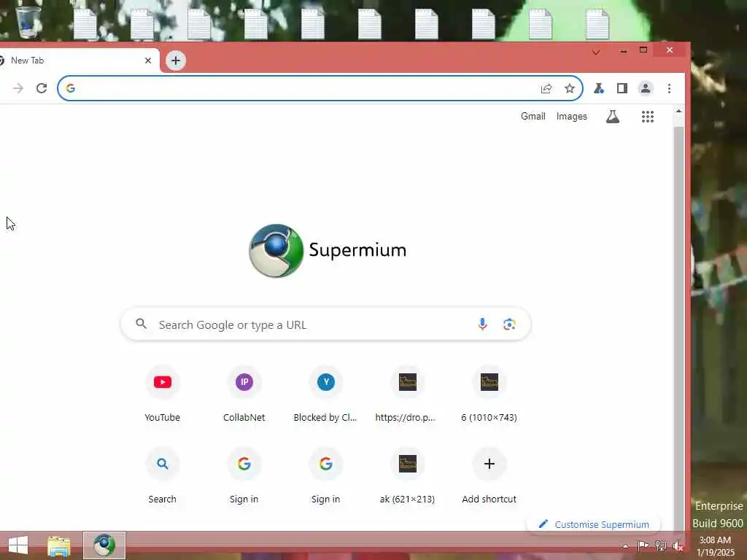Bookmark this tab with the star icon
Screen dimensions: 747x560
point(569,88)
